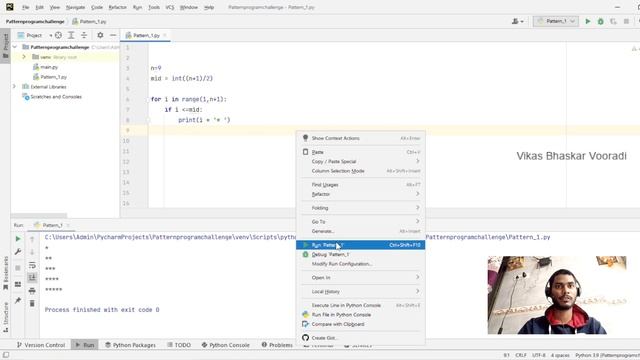Choose Modify Run Configuration...
The height and width of the screenshot is (360, 640).
(360, 264)
